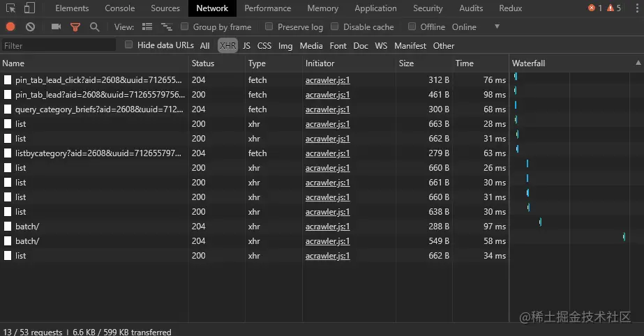Screen dimensions: 644x336
Task: Select the query_category_briefs request file icon
Action: [8, 109]
